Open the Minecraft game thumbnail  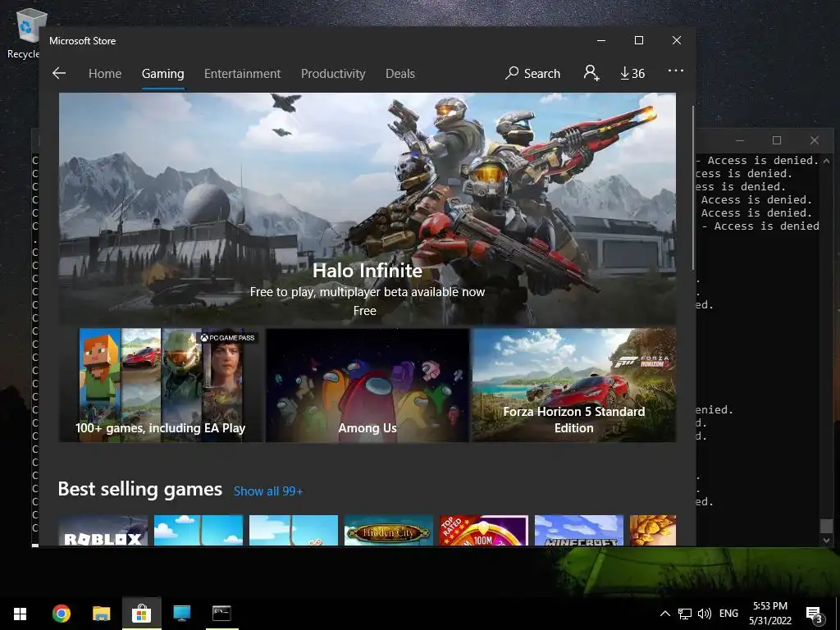(579, 531)
